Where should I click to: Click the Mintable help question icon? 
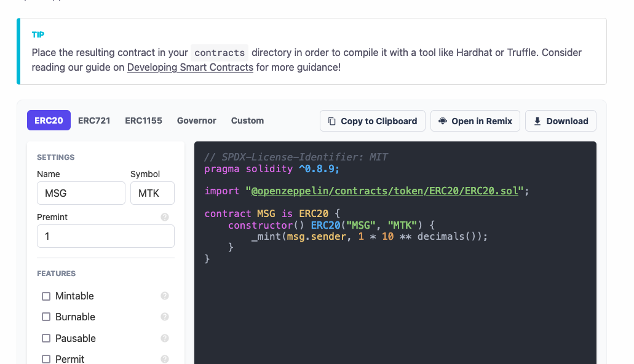coord(165,296)
